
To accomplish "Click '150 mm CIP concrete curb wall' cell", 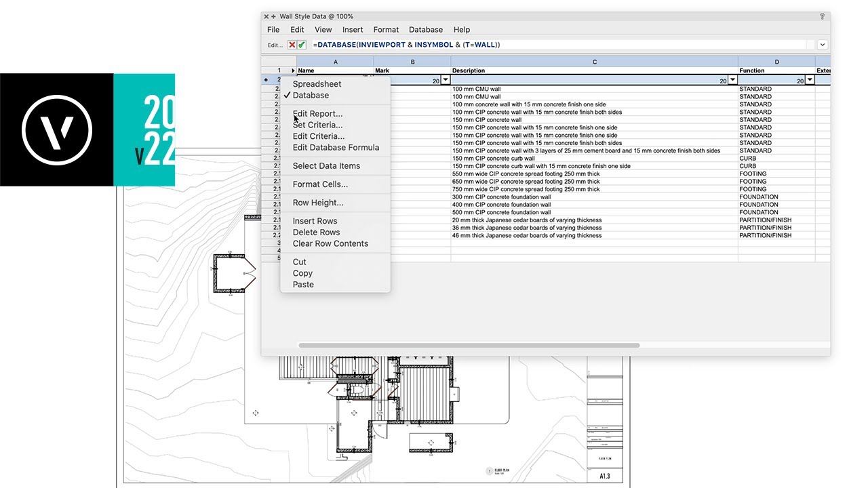I will click(595, 159).
